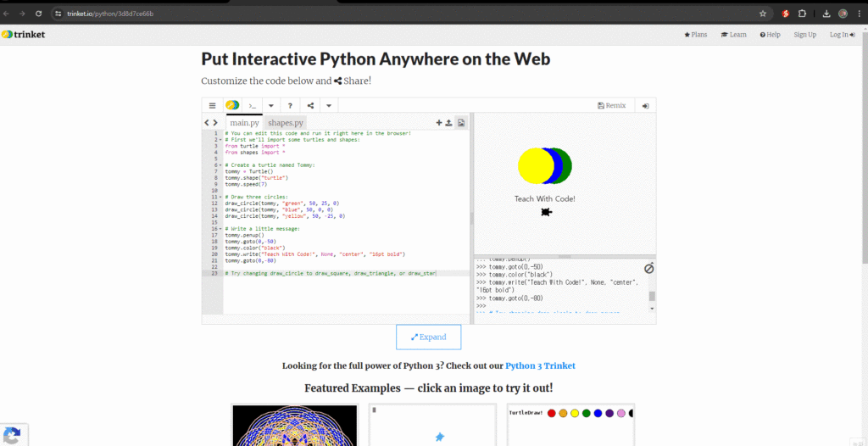Open the Python 3 Trinket link
Screen dimensions: 868x446
540,365
